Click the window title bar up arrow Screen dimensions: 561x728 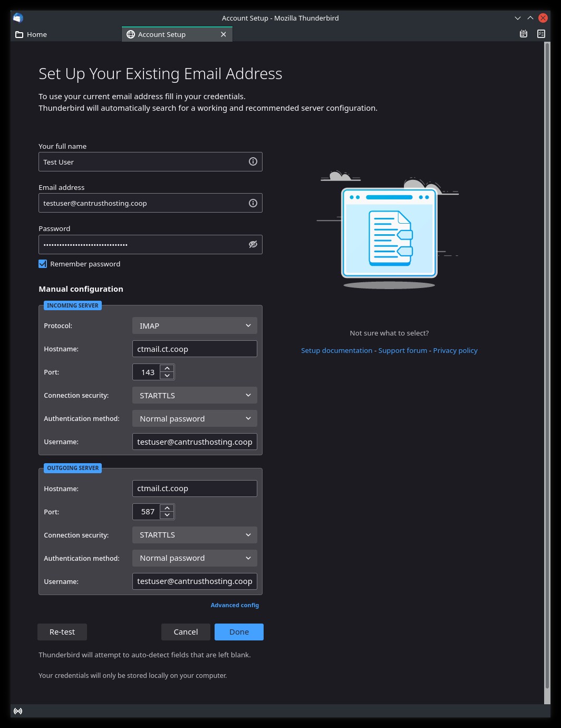(x=530, y=18)
